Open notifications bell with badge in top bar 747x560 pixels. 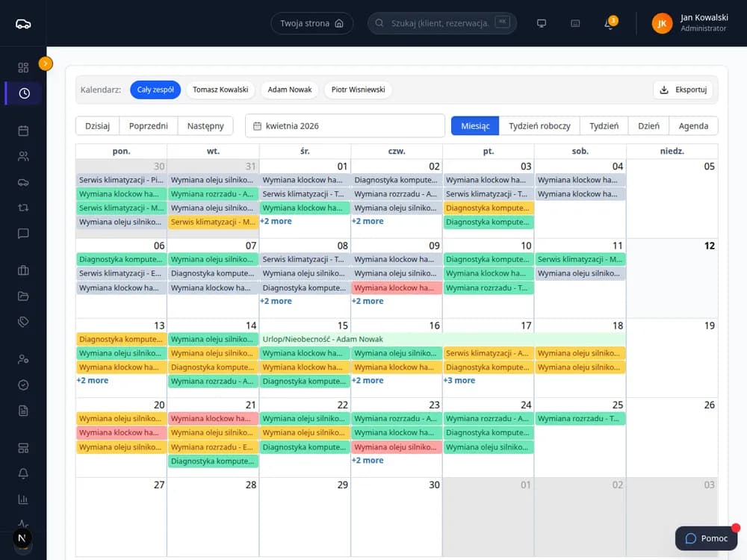(x=610, y=23)
